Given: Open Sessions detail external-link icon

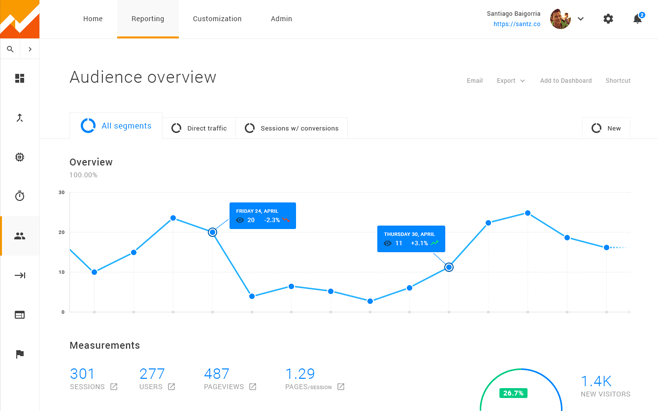Looking at the screenshot, I should pyautogui.click(x=114, y=387).
